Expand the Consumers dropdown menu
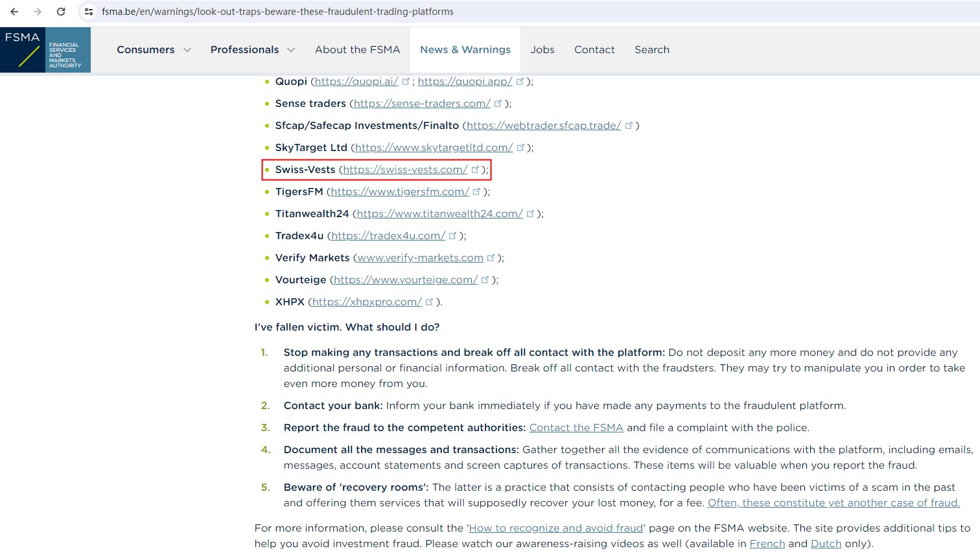Viewport: 980px width, 553px height. pyautogui.click(x=154, y=50)
